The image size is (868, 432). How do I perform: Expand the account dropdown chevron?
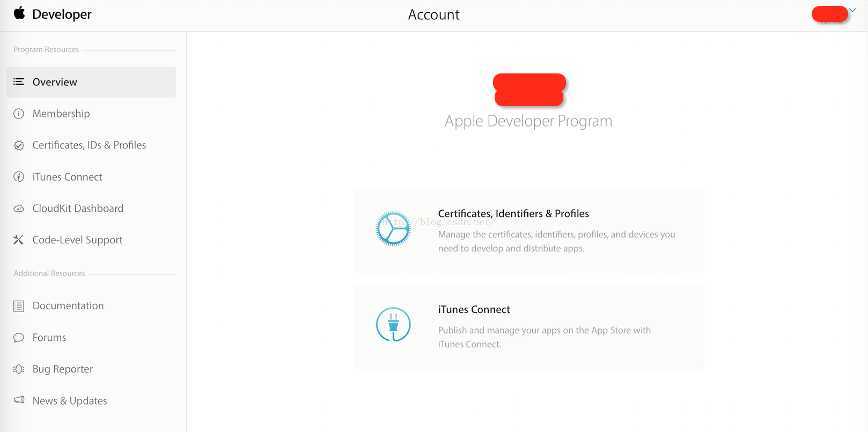pyautogui.click(x=852, y=10)
